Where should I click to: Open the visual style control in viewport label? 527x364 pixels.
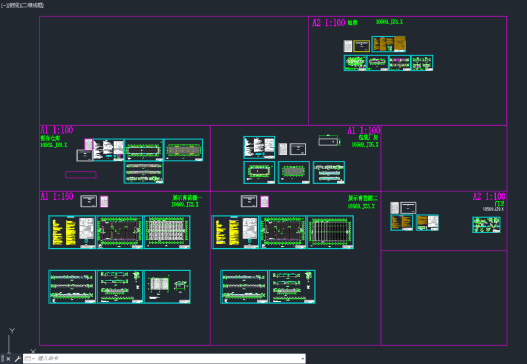point(33,5)
